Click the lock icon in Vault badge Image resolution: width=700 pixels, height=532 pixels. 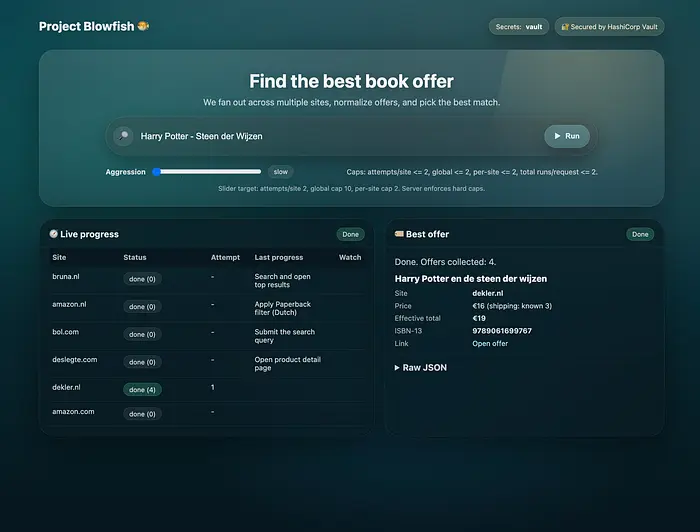click(x=565, y=27)
